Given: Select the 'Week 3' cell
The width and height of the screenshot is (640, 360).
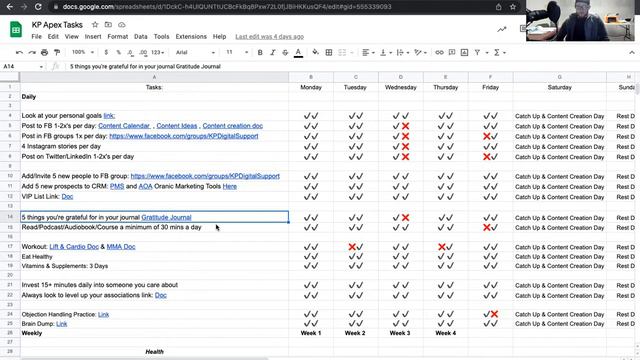Looking at the screenshot, I should click(x=400, y=333).
